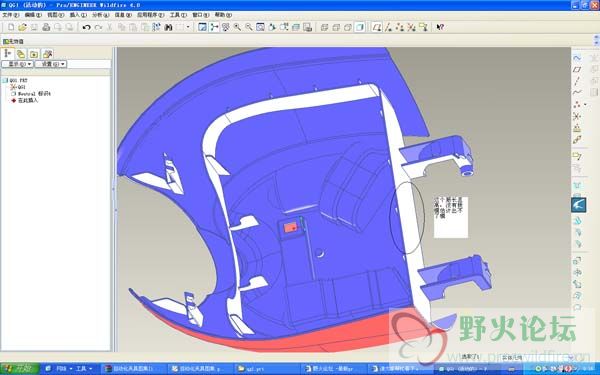Open the 文件 (File) menu
This screenshot has width=600, height=375.
(x=10, y=15)
